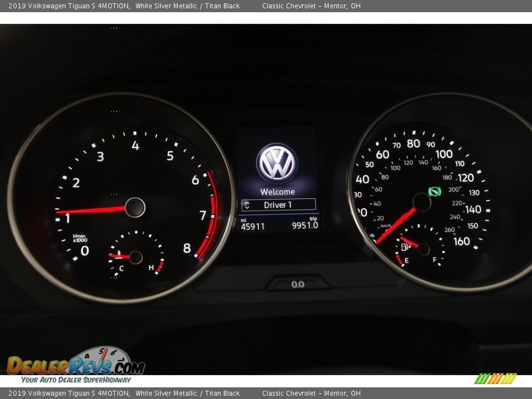Image resolution: width=532 pixels, height=399 pixels.
Task: Click the striped color logo at bottom right
Action: click(495, 378)
